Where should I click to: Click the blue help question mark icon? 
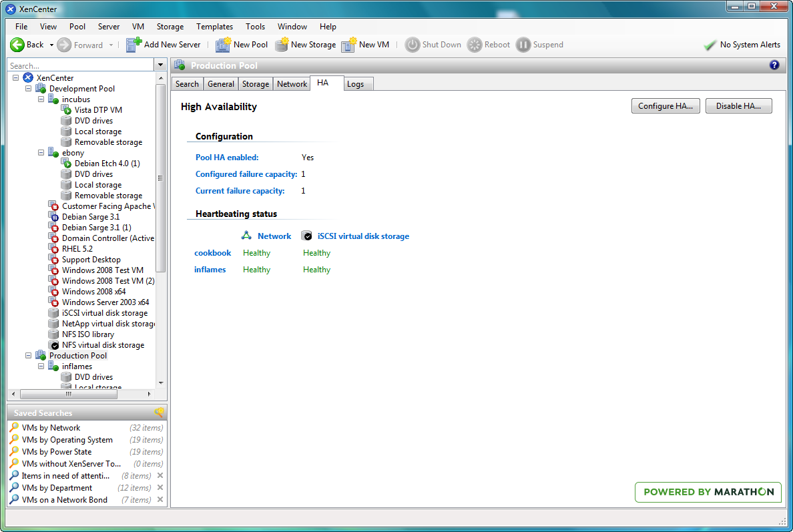pos(774,65)
